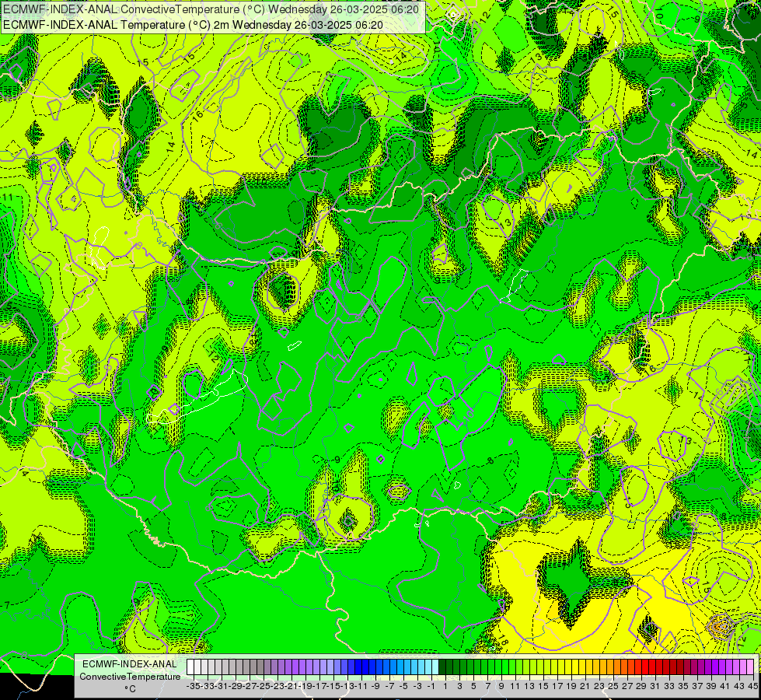Click legend scale value -1
The image size is (761, 700).
pyautogui.click(x=431, y=686)
